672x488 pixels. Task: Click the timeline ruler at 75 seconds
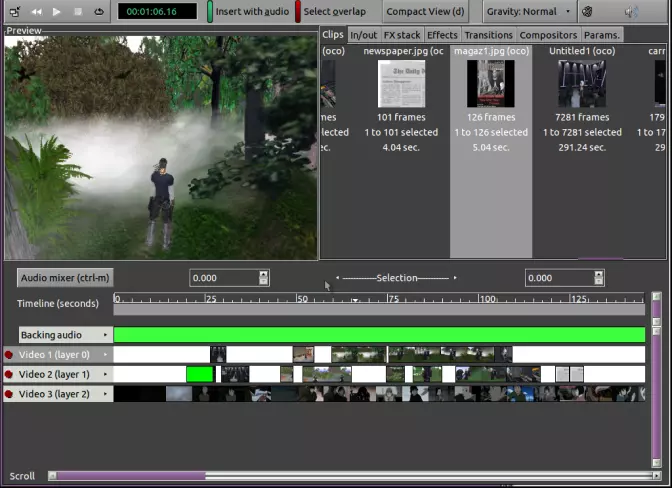pyautogui.click(x=387, y=299)
